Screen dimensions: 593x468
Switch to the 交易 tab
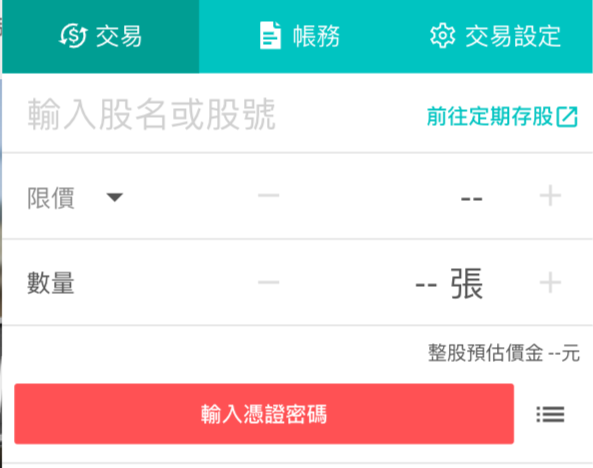pyautogui.click(x=101, y=36)
